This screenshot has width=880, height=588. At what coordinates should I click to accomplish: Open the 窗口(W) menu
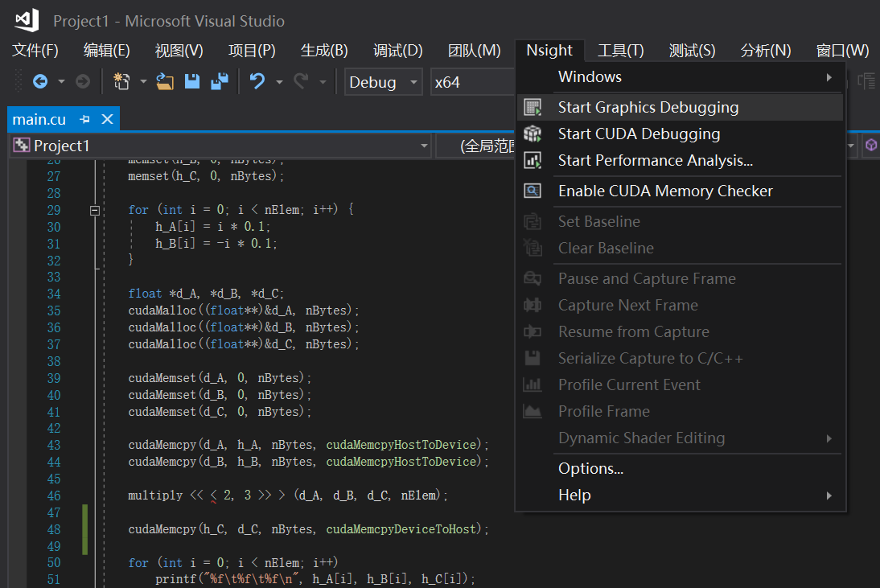pyautogui.click(x=842, y=51)
